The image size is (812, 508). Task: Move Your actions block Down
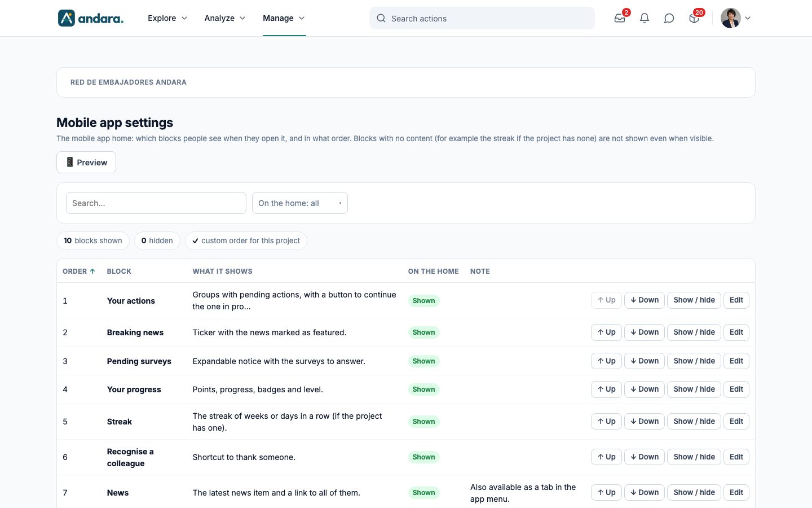[645, 300]
